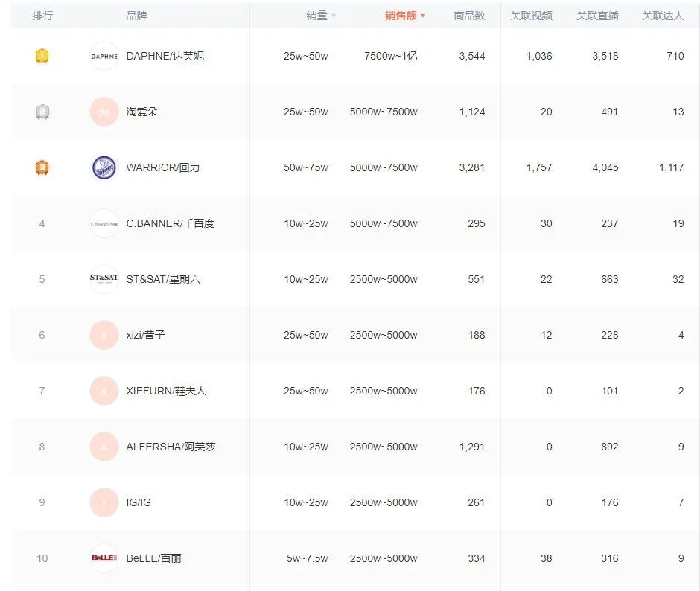Screen dimensions: 700x591
Task: Click WARRIOR sales volume 50w~75w
Action: tap(306, 167)
